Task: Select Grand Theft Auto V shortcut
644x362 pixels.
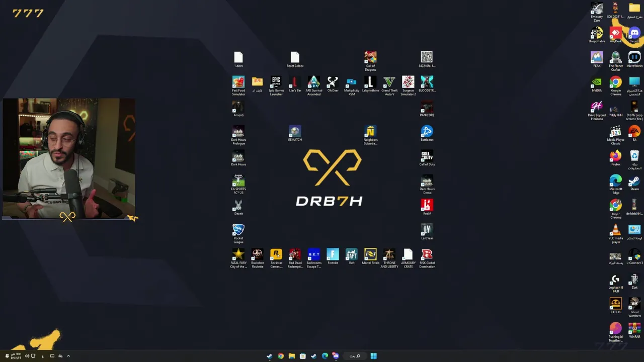Action: 389,85
